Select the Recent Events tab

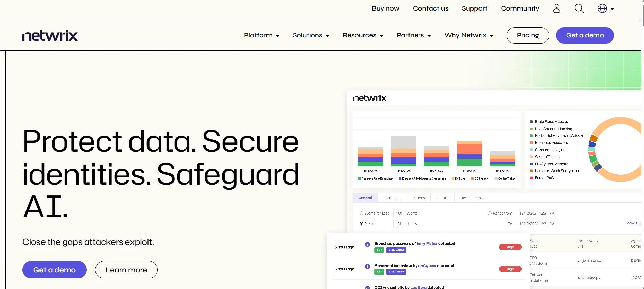pyautogui.click(x=472, y=198)
